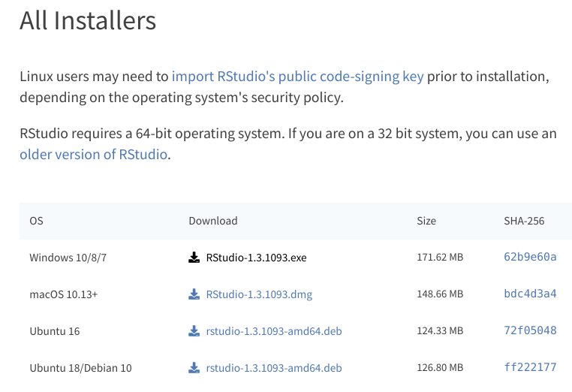Download the RStudio-1.3.1093.dmg macOS installer

tap(259, 294)
